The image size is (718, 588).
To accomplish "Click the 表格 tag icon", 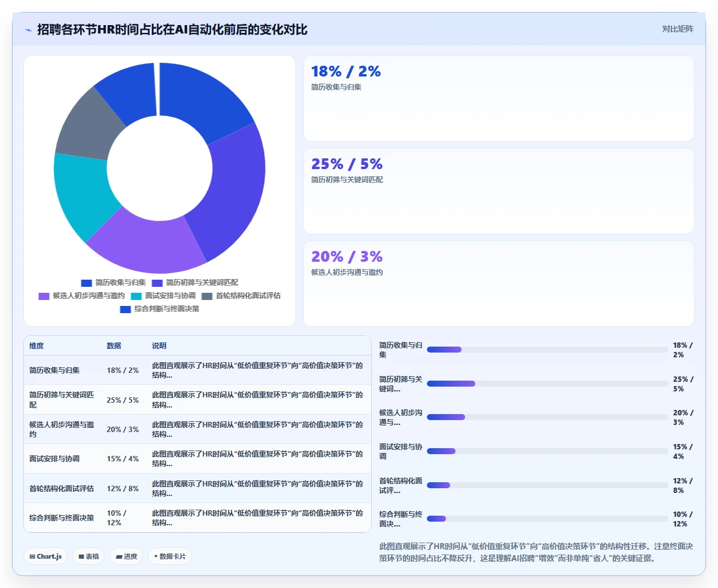I will point(81,556).
